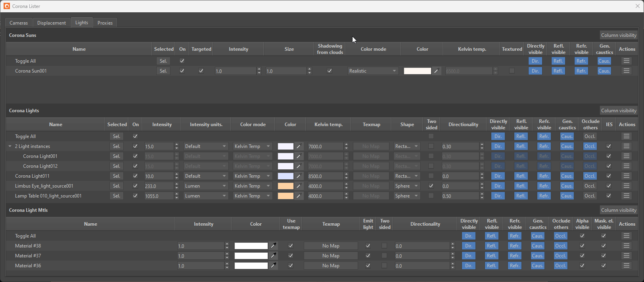Toggle Use texmap for Material #38
The height and width of the screenshot is (282, 644).
[x=291, y=246]
